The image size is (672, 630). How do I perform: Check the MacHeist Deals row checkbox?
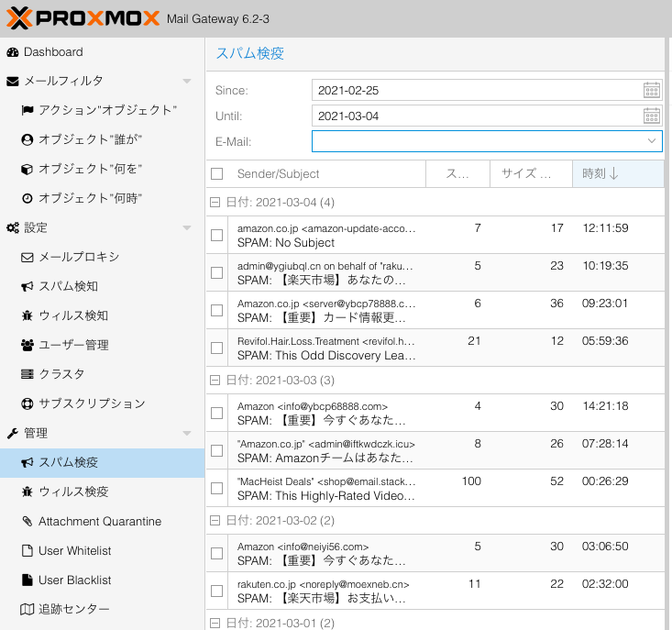coord(217,488)
